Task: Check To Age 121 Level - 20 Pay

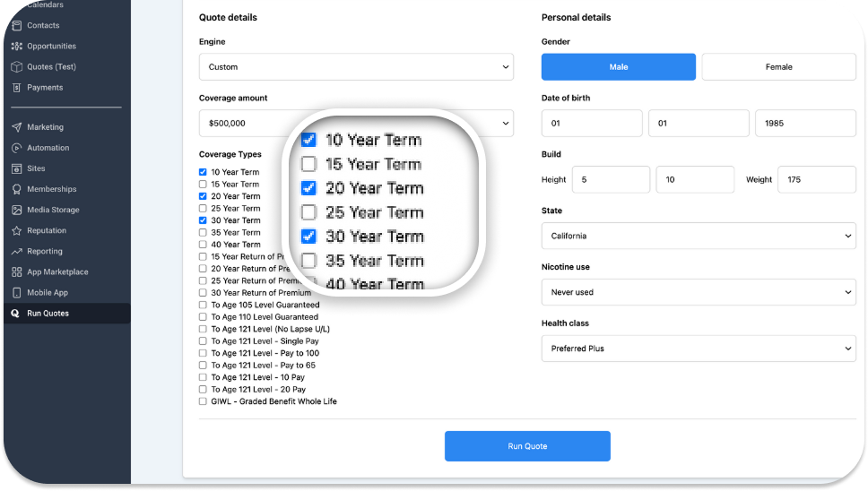Action: coord(203,389)
